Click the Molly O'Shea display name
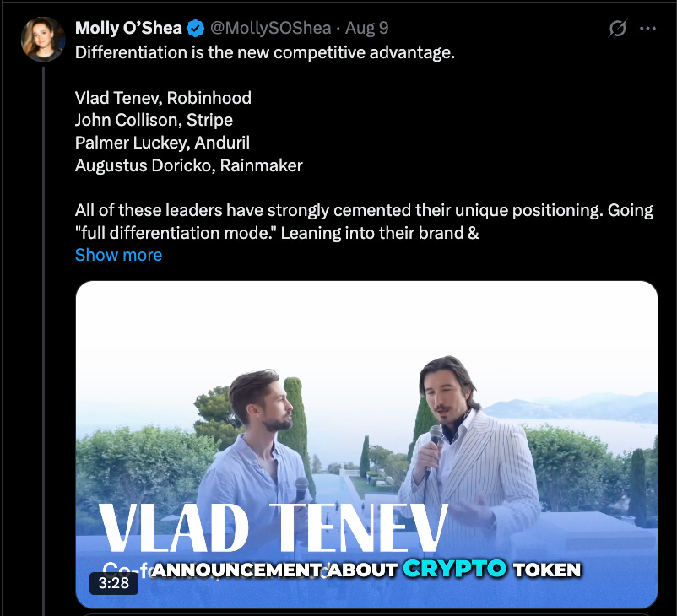Image resolution: width=677 pixels, height=616 pixels. [128, 28]
